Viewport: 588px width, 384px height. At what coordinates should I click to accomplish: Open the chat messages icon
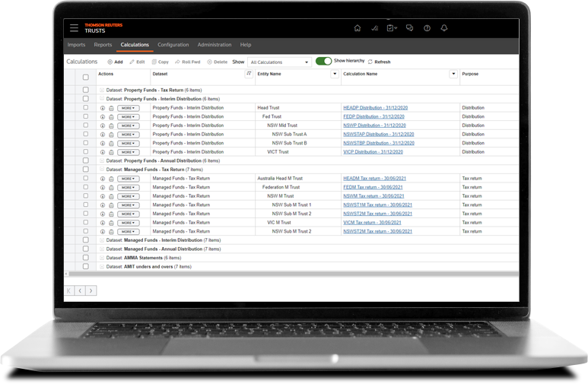tap(409, 28)
